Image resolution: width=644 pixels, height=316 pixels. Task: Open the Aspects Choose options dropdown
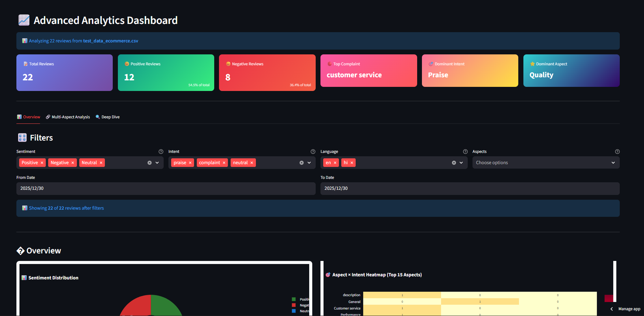pos(546,163)
